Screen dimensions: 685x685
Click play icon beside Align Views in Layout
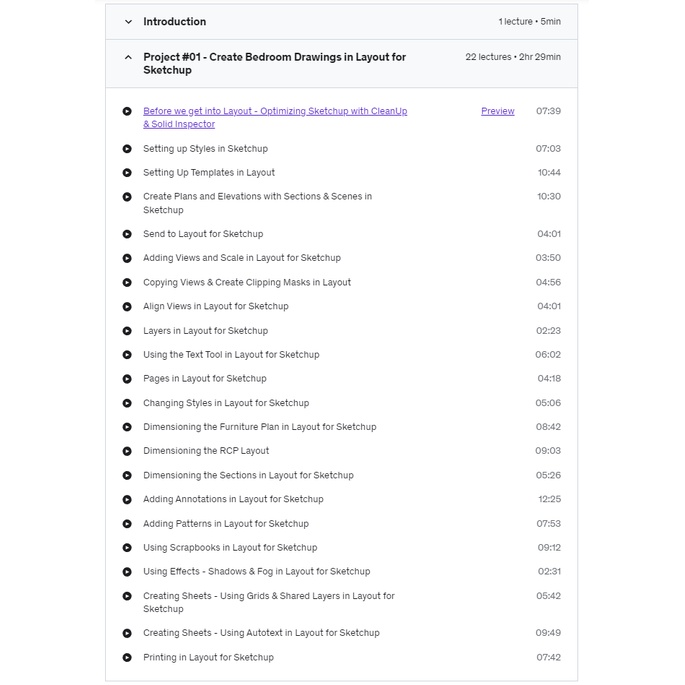click(127, 307)
